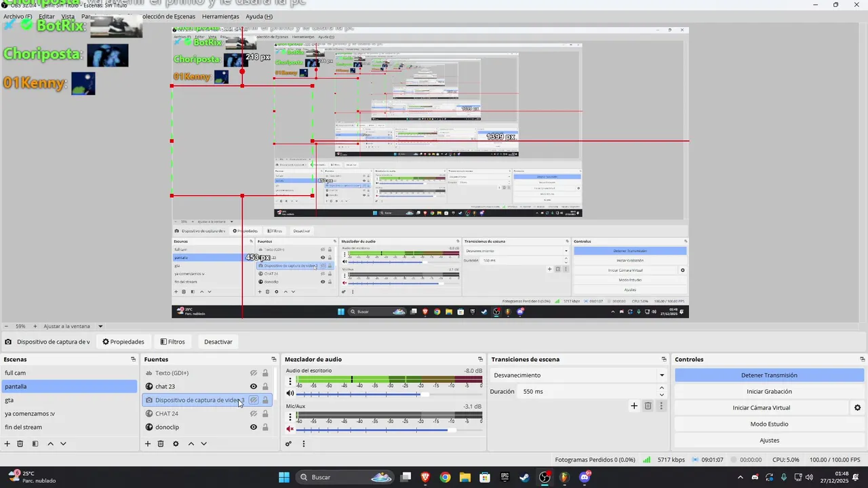Increase transition duration with up arrow
Image resolution: width=868 pixels, height=488 pixels.
(662, 388)
